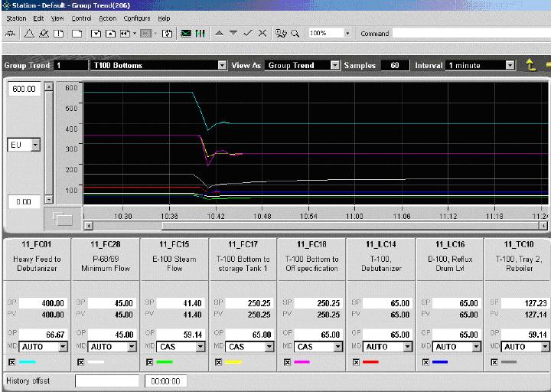The width and height of the screenshot is (551, 392).
Task: Click the magenta color swatch for 11_FC18
Action: [300, 361]
